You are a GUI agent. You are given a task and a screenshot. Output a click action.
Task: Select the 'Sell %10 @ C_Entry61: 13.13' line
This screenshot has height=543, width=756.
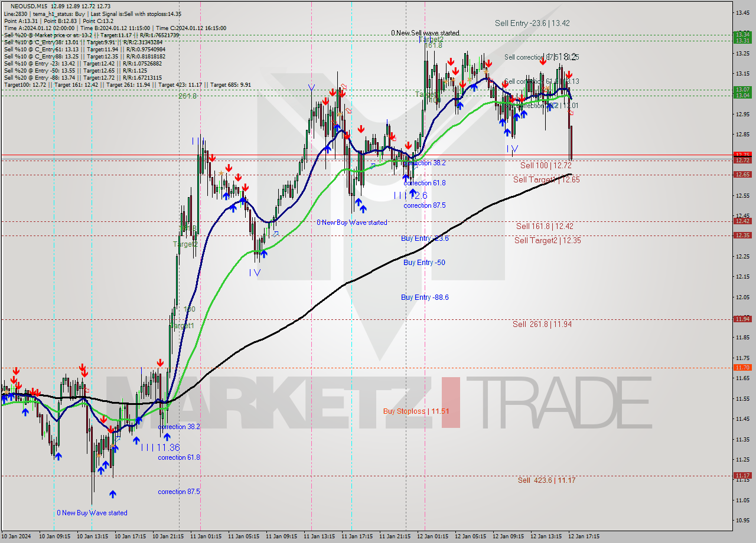pos(85,50)
